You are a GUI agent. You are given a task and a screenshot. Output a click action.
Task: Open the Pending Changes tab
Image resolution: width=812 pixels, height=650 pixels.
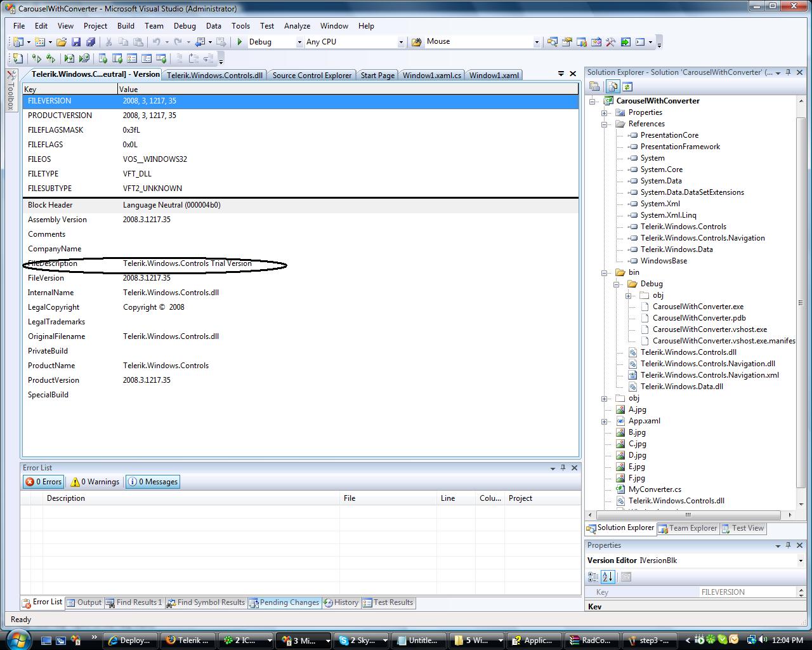[284, 602]
